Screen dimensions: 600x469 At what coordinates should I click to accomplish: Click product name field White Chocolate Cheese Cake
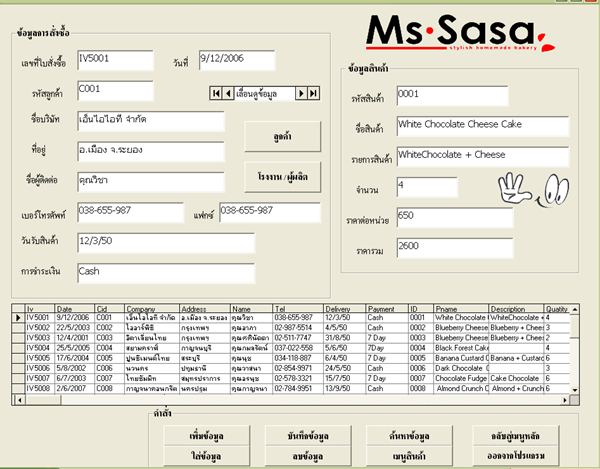point(483,126)
